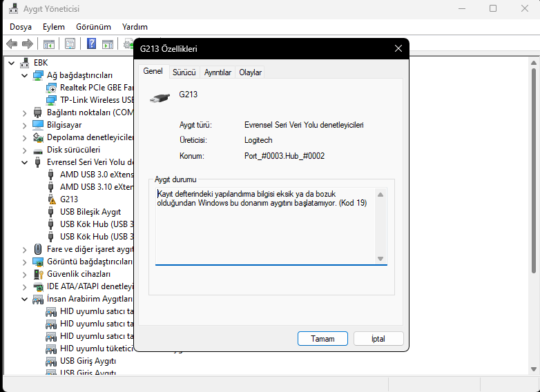The width and height of the screenshot is (540, 392).
Task: Click the Port_#0003.Hub_#0002 location text
Action: click(285, 156)
